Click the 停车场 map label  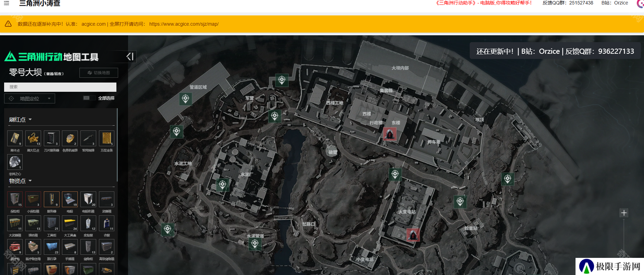[434, 142]
